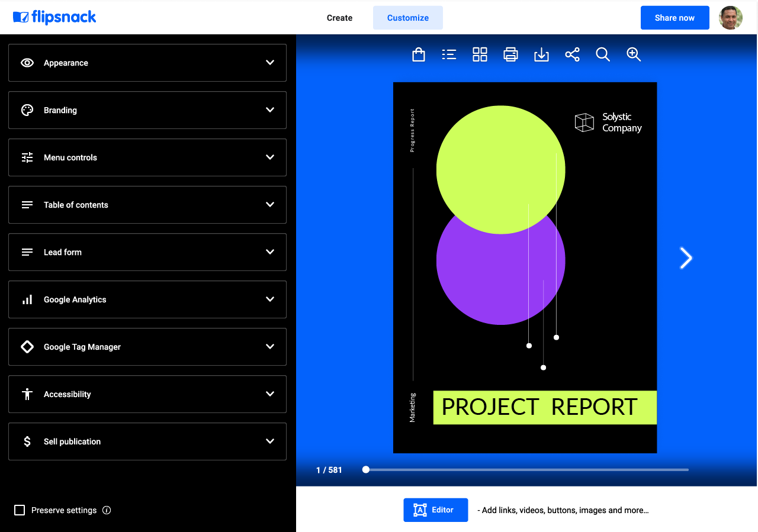Expand Sell publication options
758x532 pixels.
pos(147,441)
